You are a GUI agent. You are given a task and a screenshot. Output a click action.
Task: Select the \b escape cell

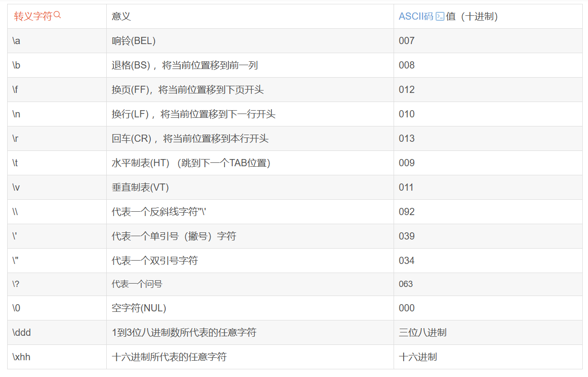point(57,65)
